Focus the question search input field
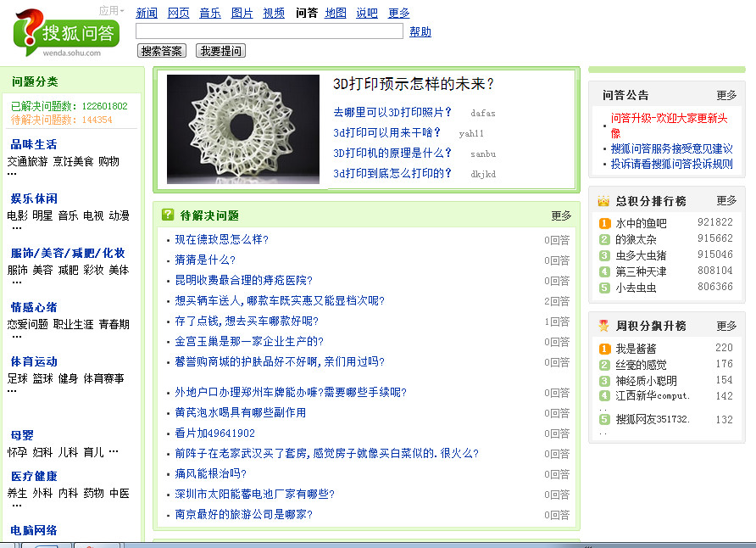 [x=270, y=31]
